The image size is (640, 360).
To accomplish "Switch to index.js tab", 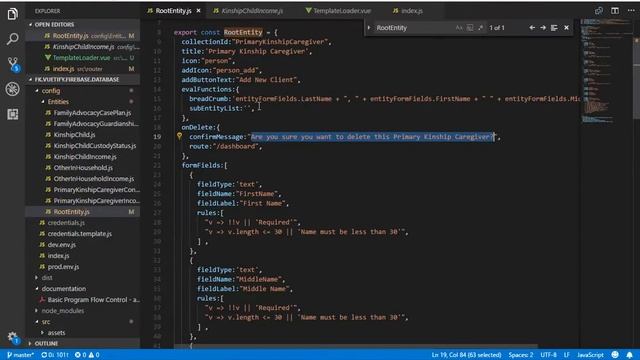I will click(411, 11).
